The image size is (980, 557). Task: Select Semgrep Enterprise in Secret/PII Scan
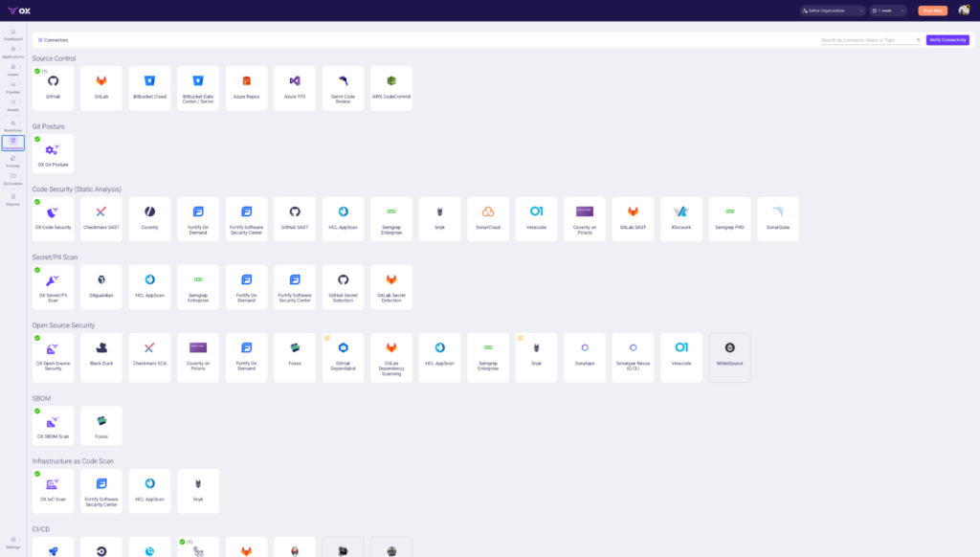[198, 287]
